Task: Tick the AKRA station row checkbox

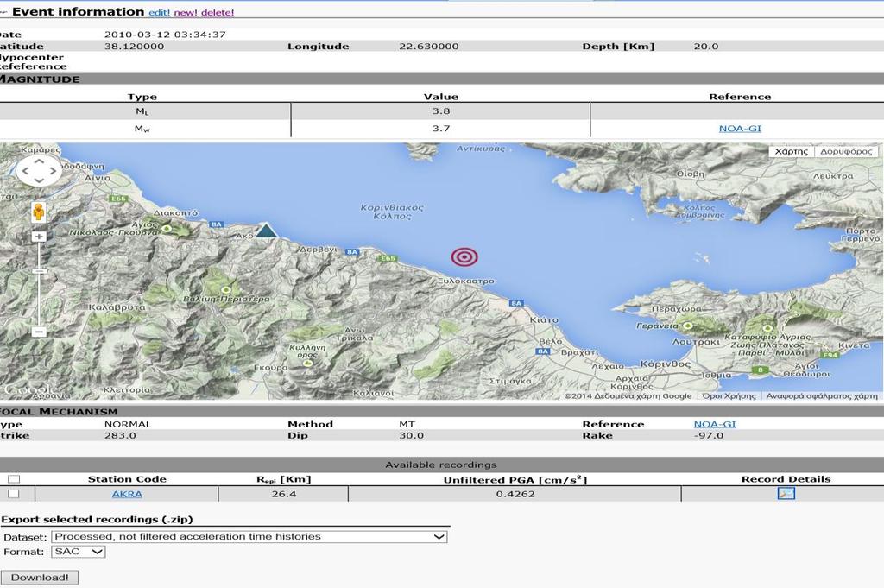Action: click(x=14, y=494)
